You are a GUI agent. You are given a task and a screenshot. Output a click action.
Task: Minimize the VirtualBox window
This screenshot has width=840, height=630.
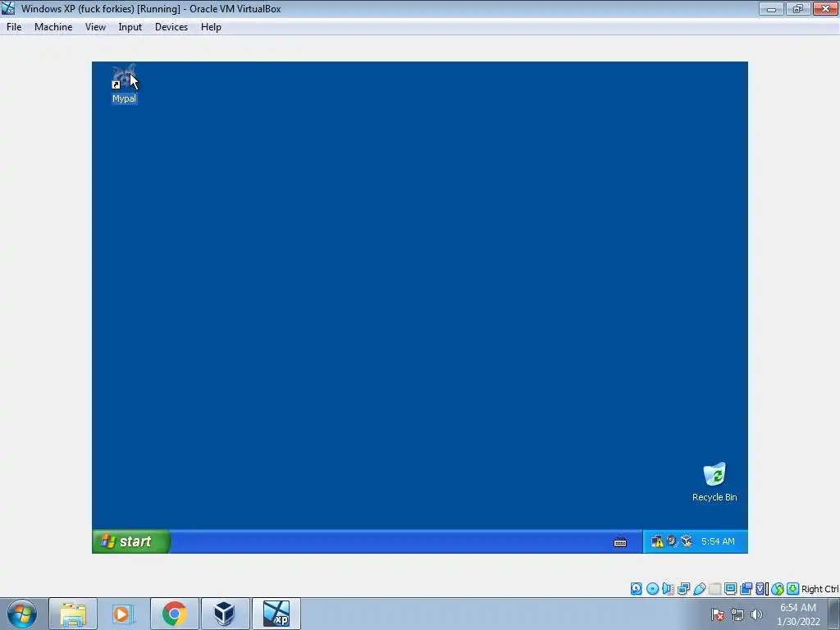(x=771, y=8)
